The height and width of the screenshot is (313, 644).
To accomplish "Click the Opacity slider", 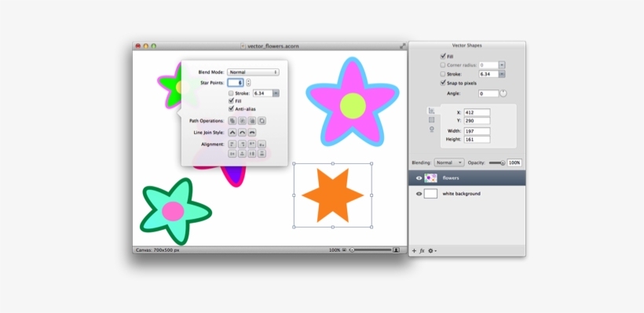I will click(x=497, y=163).
